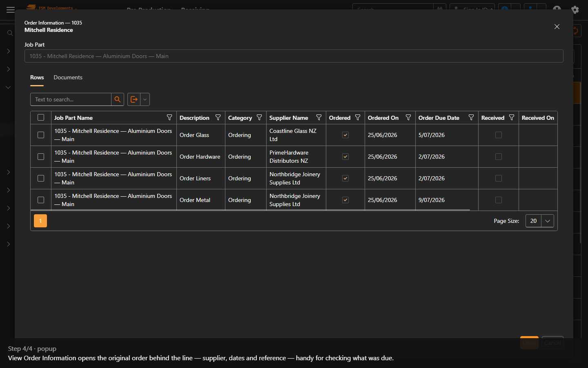Filter the Order Due Date column
Screen dimensions: 588x368
click(x=471, y=118)
